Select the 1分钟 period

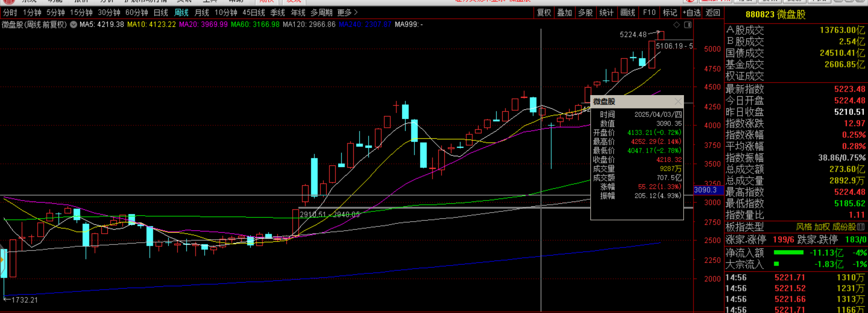tap(32, 13)
